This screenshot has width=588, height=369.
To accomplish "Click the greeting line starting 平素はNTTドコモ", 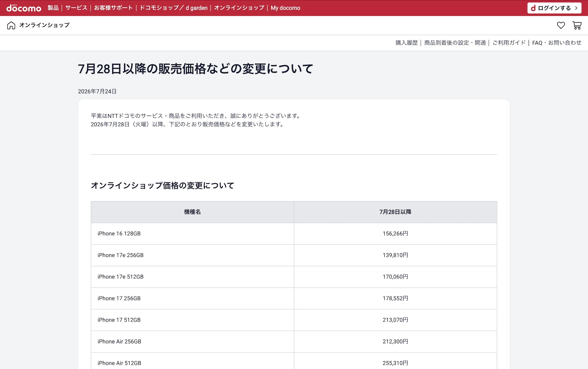I will [196, 116].
